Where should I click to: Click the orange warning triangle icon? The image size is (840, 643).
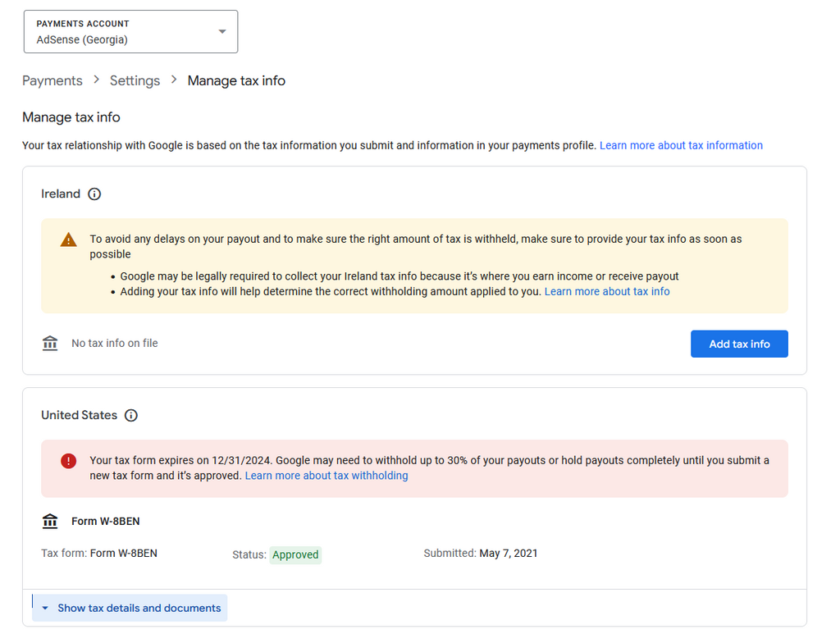(69, 239)
